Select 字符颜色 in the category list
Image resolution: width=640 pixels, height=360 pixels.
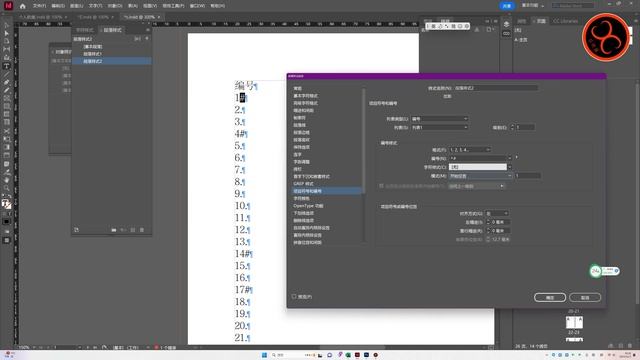pos(301,198)
